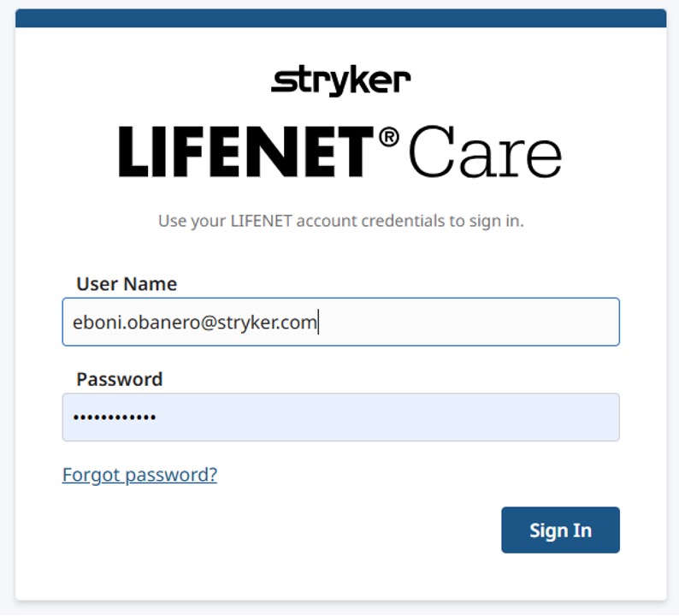Click the Stryker logo
The width and height of the screenshot is (679, 616).
coord(341,80)
